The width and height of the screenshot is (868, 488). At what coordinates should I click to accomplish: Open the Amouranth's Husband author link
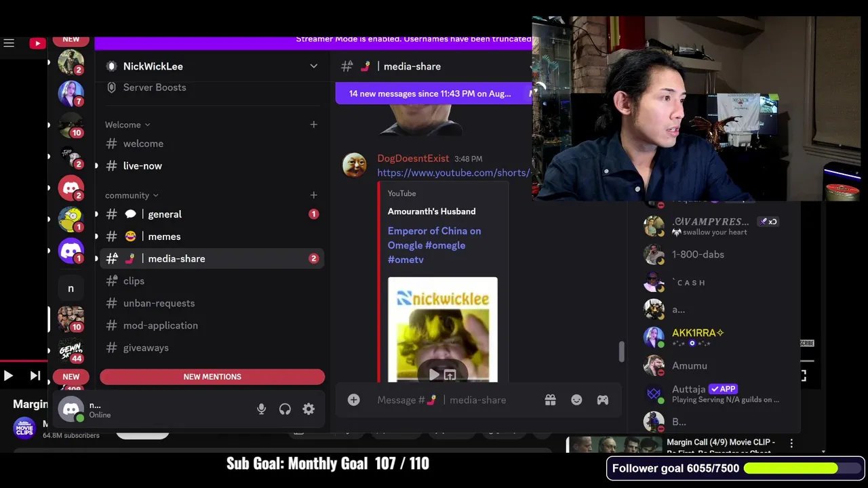[431, 211]
